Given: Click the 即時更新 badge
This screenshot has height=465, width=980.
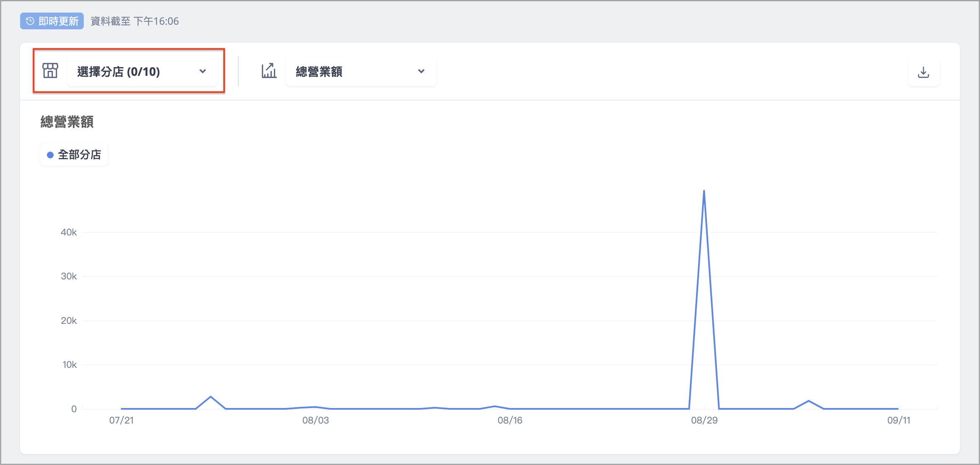Looking at the screenshot, I should 52,21.
